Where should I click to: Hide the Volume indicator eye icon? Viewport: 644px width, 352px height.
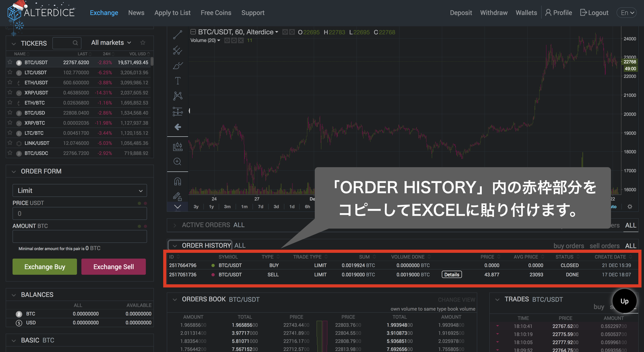227,40
